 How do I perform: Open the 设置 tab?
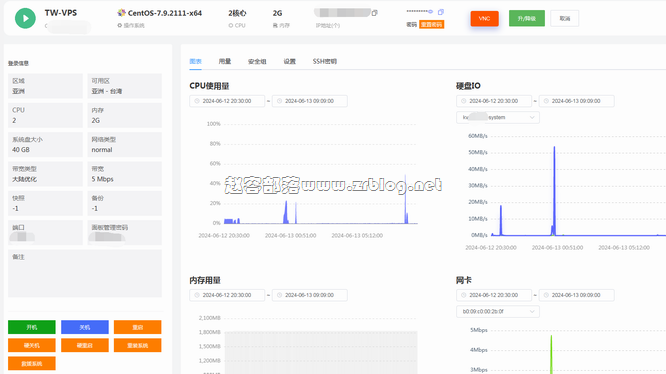(290, 62)
